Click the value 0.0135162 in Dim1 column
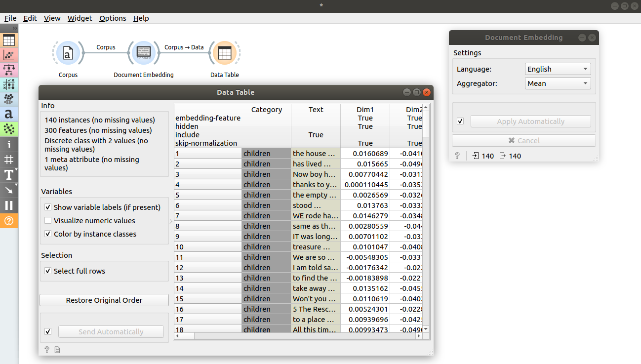Image resolution: width=641 pixels, height=364 pixels. coord(365,288)
